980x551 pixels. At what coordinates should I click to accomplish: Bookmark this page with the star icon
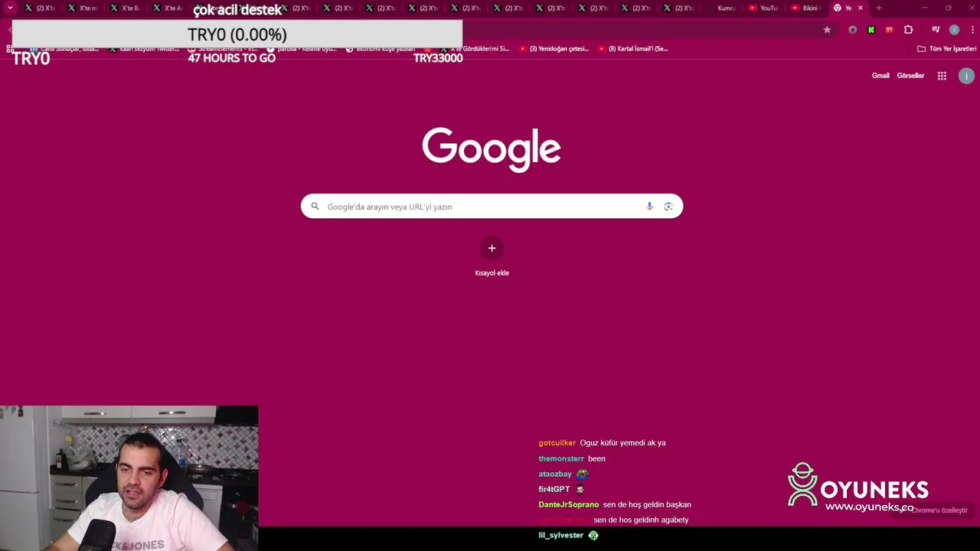pos(827,30)
